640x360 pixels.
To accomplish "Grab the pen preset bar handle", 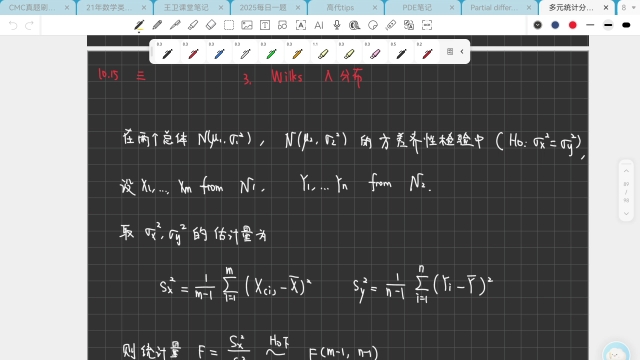I will click(x=152, y=52).
